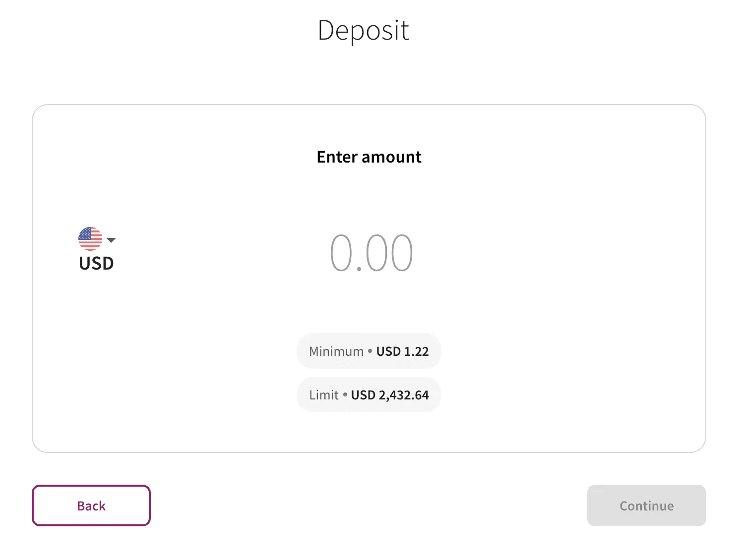Tap the bold USD text under the flag
The width and height of the screenshot is (744, 560).
pyautogui.click(x=96, y=263)
